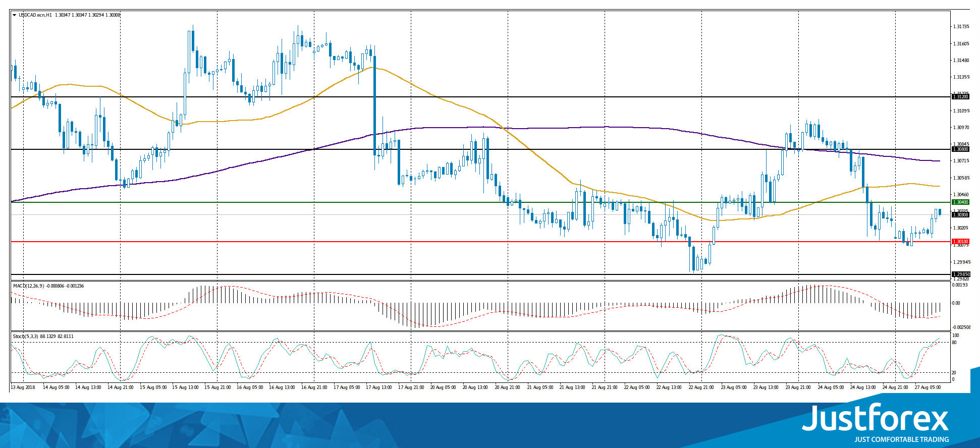Select the 1.29850 horizontal line price tag
The width and height of the screenshot is (980, 448).
point(960,274)
